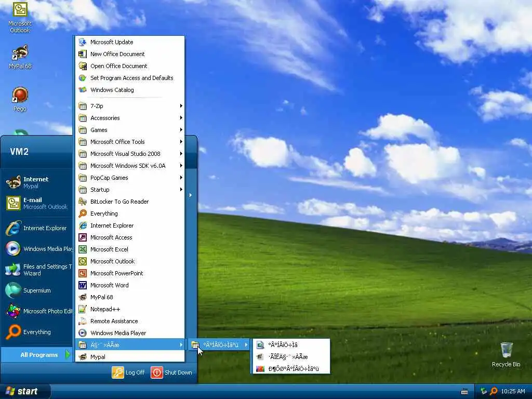532x399 pixels.
Task: Click the Microsoft Access icon
Action: [x=83, y=237]
